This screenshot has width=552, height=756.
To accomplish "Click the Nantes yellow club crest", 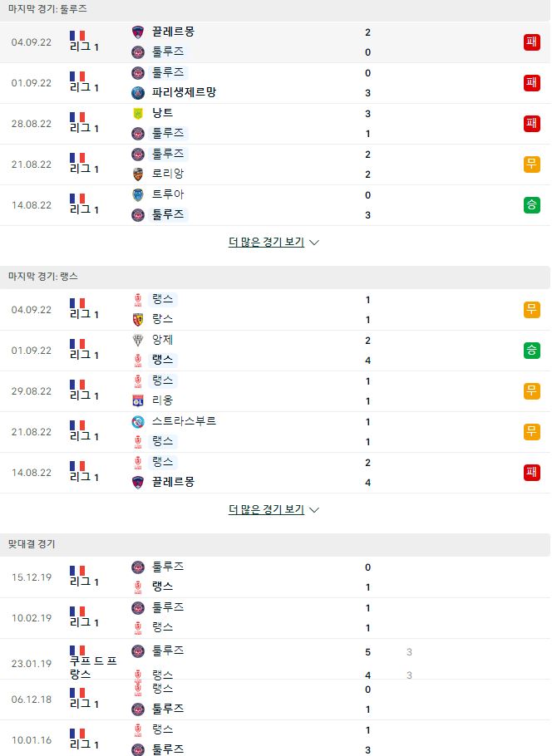I will click(x=138, y=113).
